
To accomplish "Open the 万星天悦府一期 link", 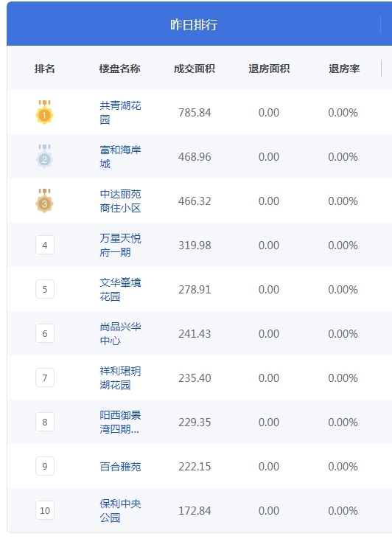I will coord(120,245).
